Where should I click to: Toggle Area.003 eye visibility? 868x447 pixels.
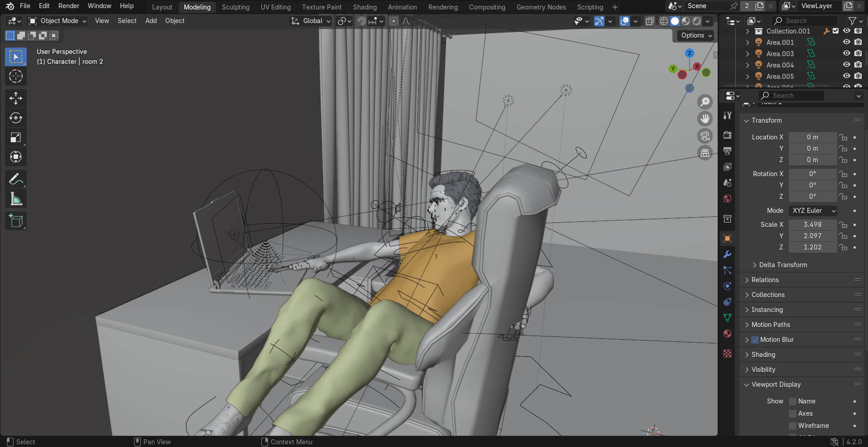click(846, 53)
